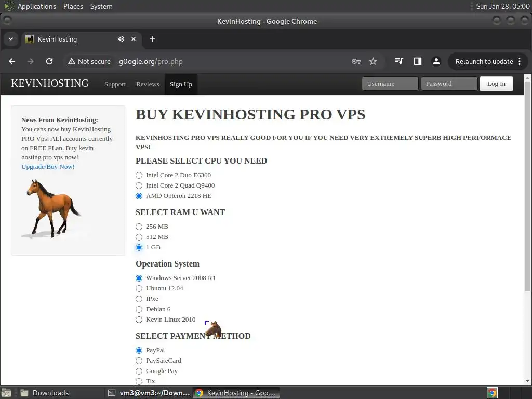Screen dimensions: 532x399
Task: Click the KEVINHOSTING brand link
Action: (x=49, y=84)
